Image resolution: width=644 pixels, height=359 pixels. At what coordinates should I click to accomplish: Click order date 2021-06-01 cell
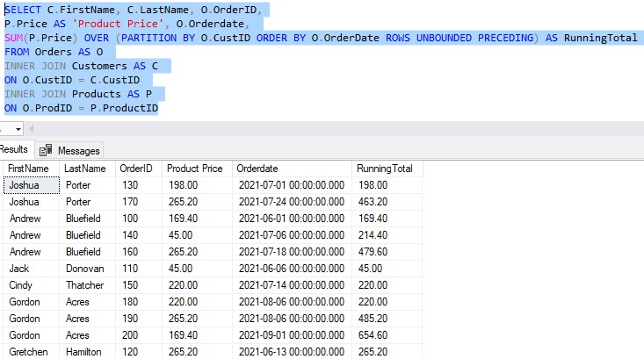(292, 219)
